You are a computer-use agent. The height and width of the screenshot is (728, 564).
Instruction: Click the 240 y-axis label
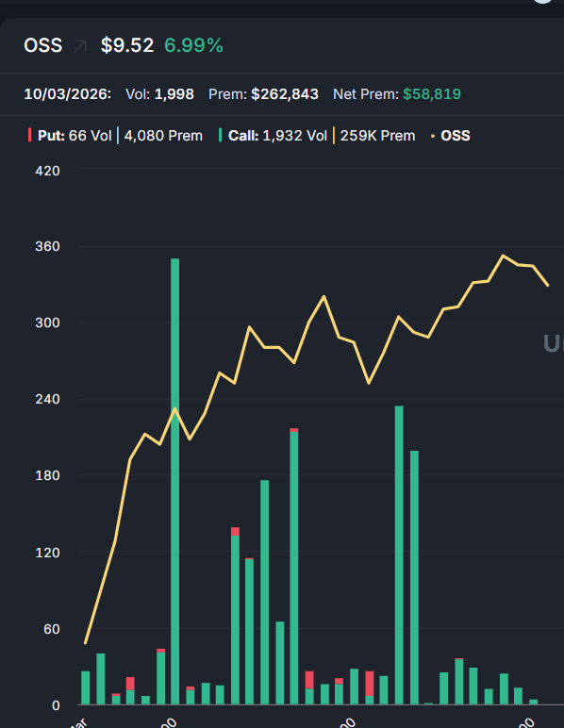pyautogui.click(x=48, y=399)
